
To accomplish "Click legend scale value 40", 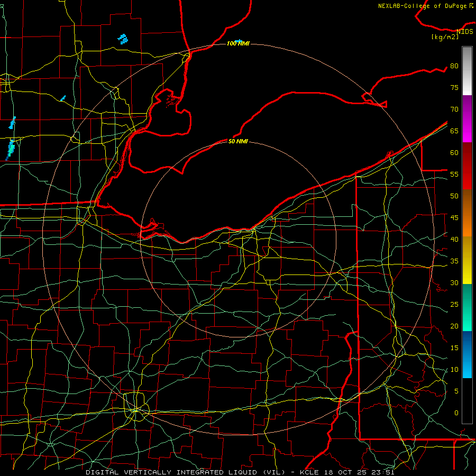I will (x=454, y=239).
